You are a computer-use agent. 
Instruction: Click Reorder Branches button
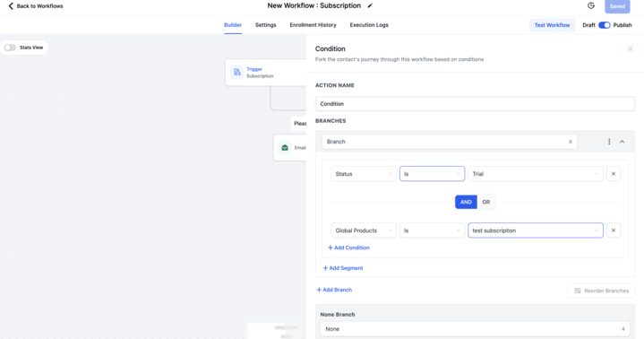(x=601, y=291)
